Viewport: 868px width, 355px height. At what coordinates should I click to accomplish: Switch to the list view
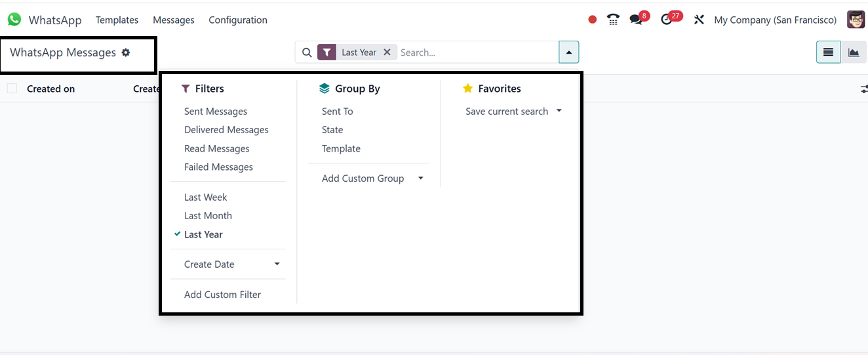tap(829, 52)
